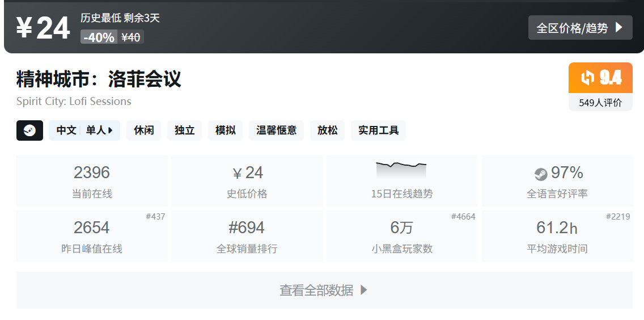Viewport: 644px width, 320px height.
Task: Select the 放松 tag
Action: [x=327, y=130]
